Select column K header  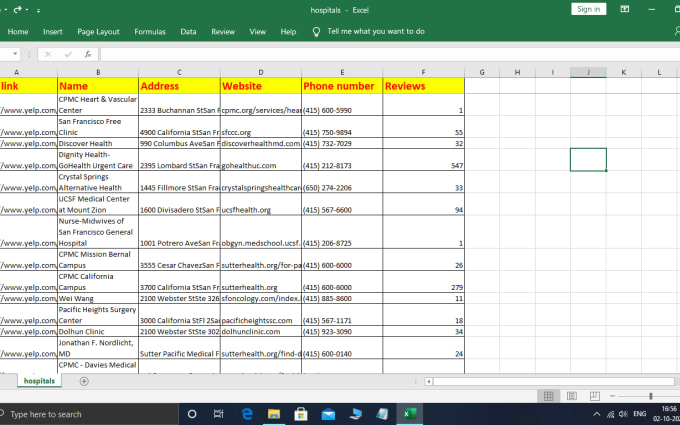coord(624,72)
